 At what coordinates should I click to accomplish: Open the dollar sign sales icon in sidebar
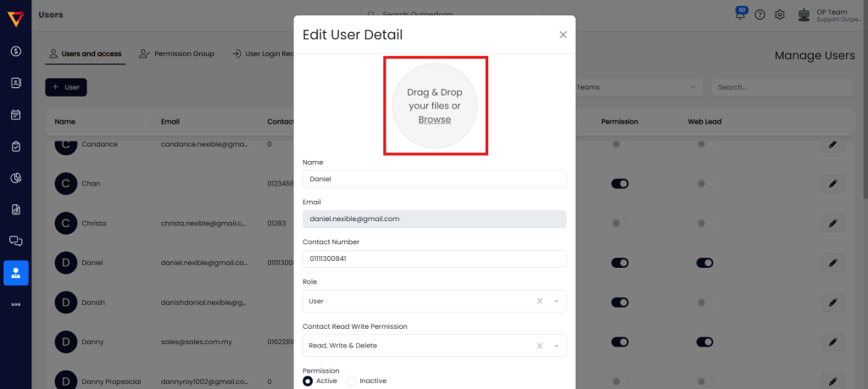[x=15, y=51]
